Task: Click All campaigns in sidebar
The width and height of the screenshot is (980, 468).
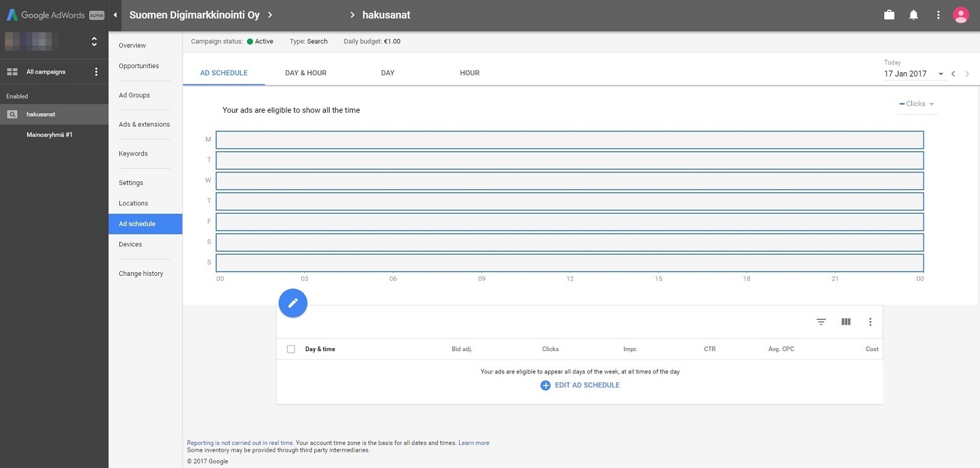Action: point(46,72)
